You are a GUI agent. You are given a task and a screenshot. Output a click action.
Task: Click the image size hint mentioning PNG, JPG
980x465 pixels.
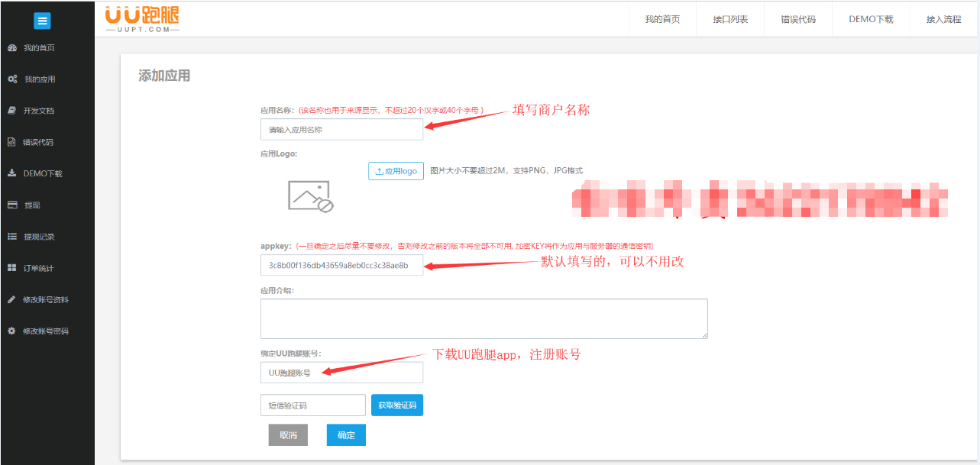pos(506,170)
